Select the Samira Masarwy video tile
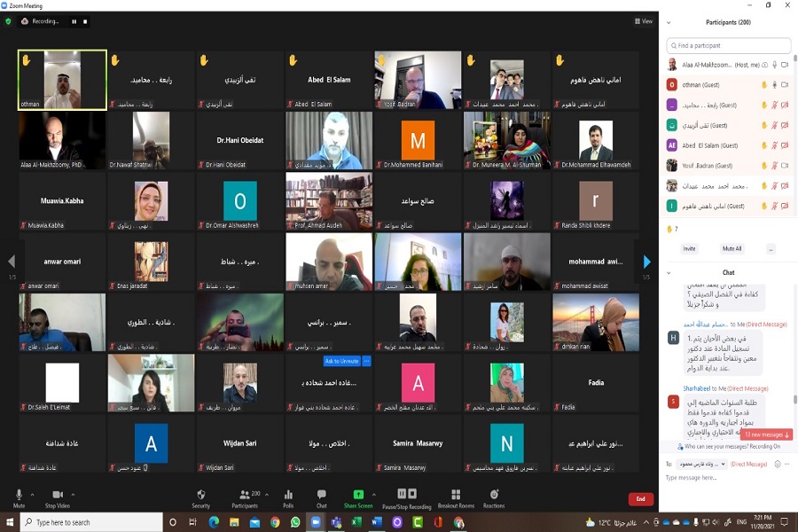798x532 pixels. click(418, 443)
